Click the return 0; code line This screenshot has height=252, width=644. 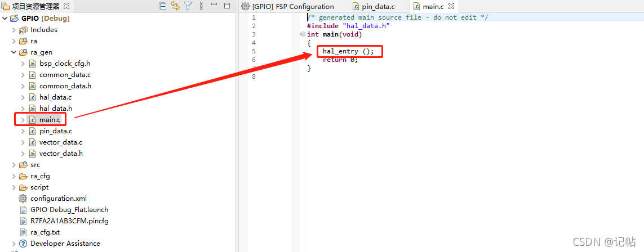coord(340,60)
